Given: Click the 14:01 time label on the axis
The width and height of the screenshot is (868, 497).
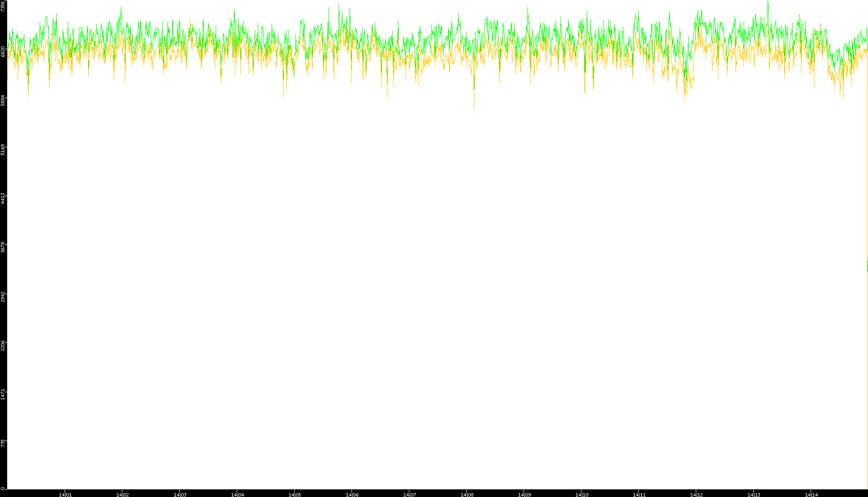Looking at the screenshot, I should point(65,495).
